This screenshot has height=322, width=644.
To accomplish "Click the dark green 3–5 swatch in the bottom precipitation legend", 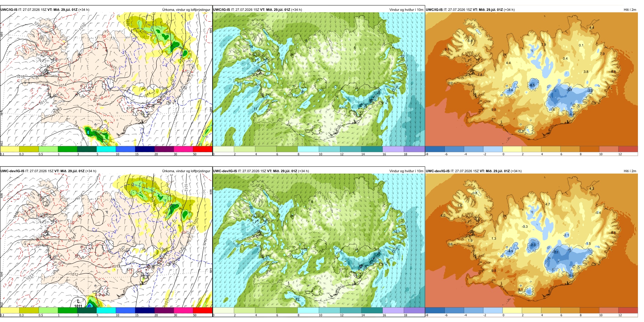I will click(87, 310).
